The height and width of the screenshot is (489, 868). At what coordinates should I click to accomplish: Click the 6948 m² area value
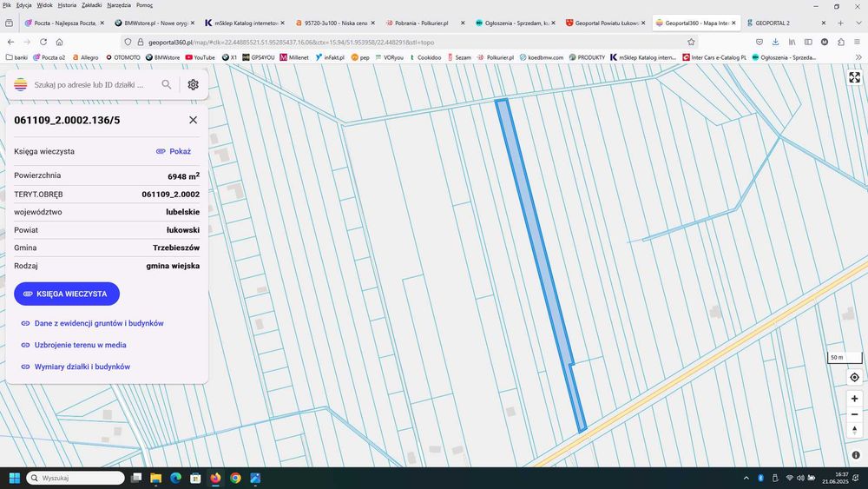pyautogui.click(x=183, y=176)
